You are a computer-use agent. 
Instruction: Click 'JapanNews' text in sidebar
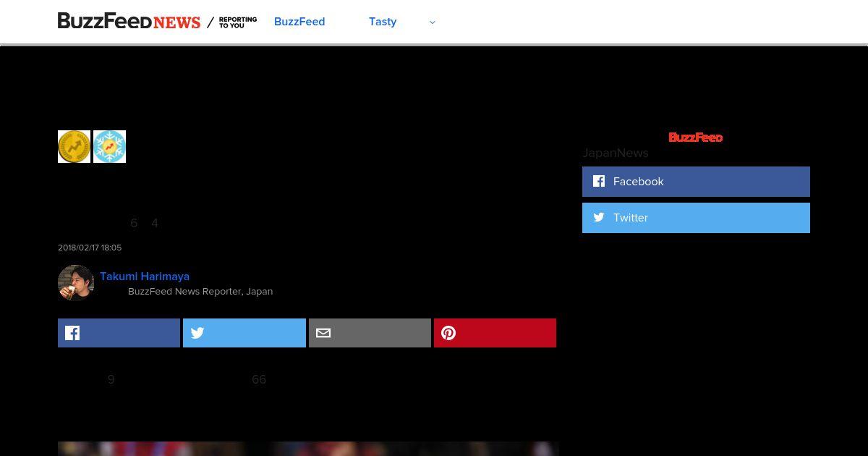pyautogui.click(x=616, y=153)
